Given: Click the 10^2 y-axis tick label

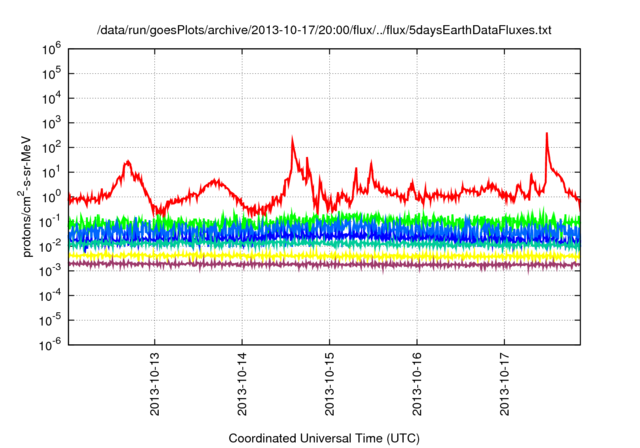Looking at the screenshot, I should click(x=51, y=148).
